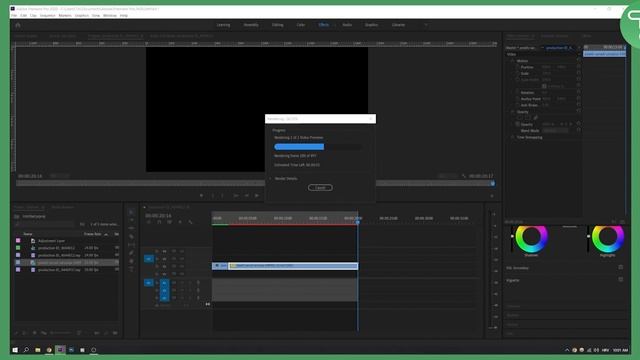Select the Slip tool
The width and height of the screenshot is (640, 360).
131,244
